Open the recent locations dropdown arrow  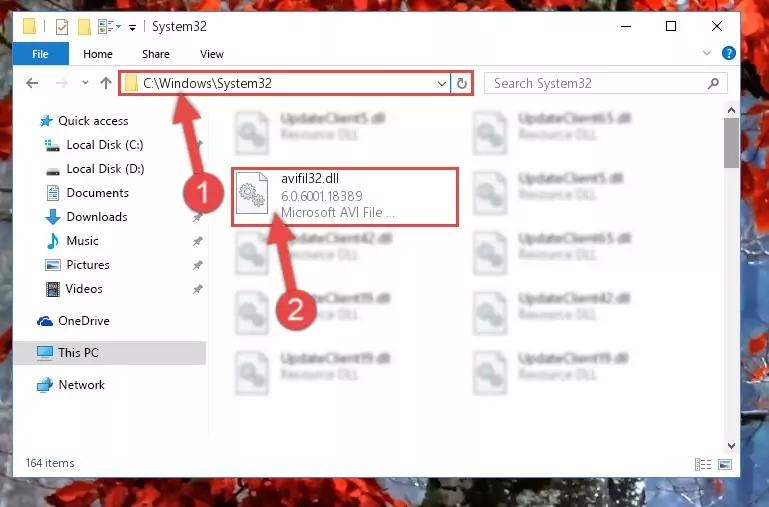(x=85, y=82)
